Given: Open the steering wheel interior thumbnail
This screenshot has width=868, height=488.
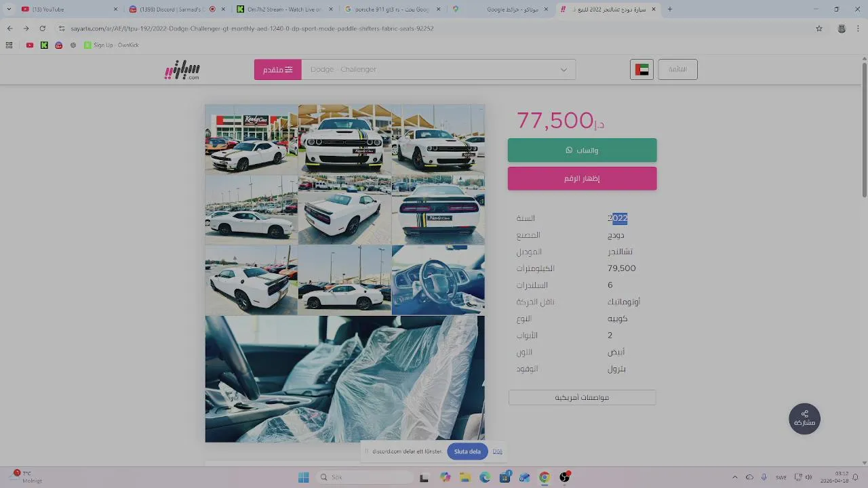Looking at the screenshot, I should coord(438,280).
